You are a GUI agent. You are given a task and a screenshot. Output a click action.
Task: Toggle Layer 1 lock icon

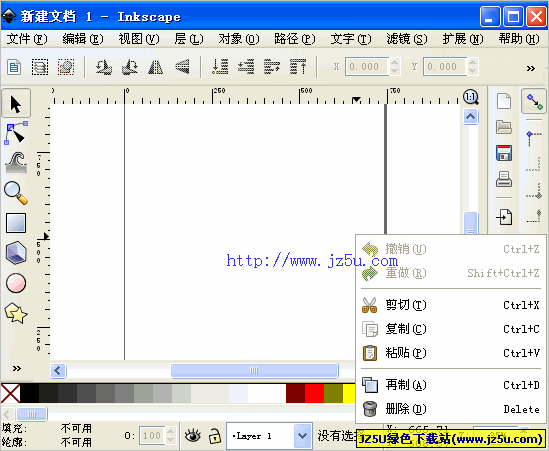tap(215, 436)
